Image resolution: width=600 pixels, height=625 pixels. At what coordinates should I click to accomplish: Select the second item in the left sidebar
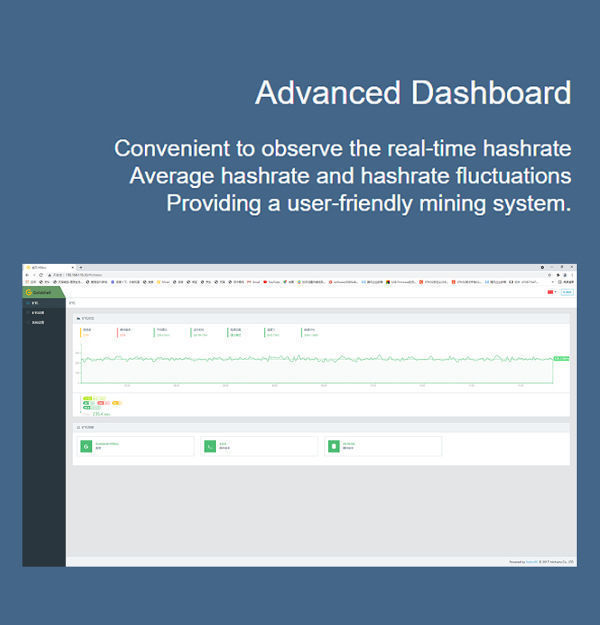(x=38, y=312)
